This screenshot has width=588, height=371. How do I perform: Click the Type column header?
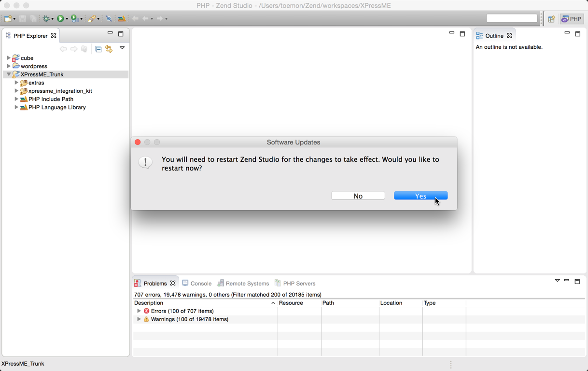[x=444, y=303]
